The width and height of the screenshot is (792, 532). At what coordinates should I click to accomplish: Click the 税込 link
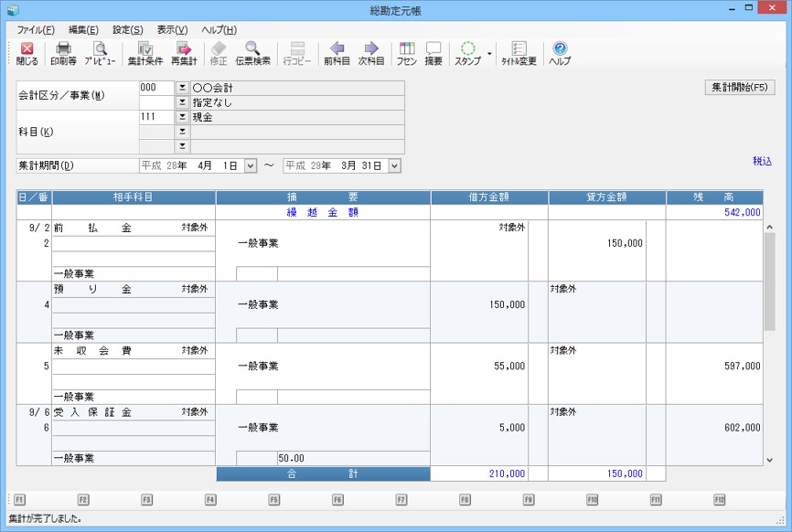762,161
